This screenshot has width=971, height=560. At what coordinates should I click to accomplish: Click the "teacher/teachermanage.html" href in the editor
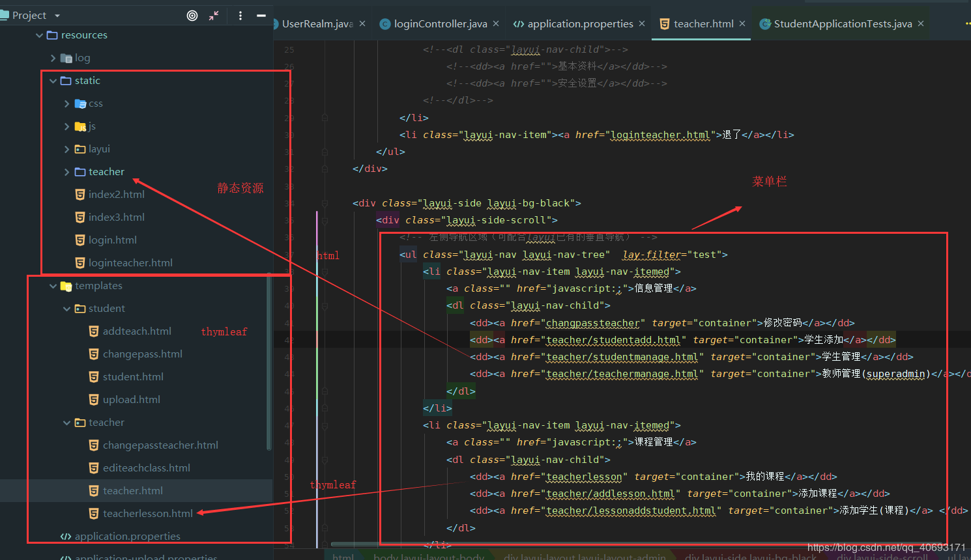[622, 374]
